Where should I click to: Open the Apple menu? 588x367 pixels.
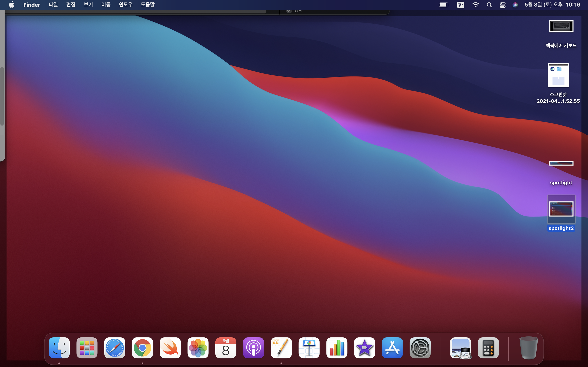[11, 5]
